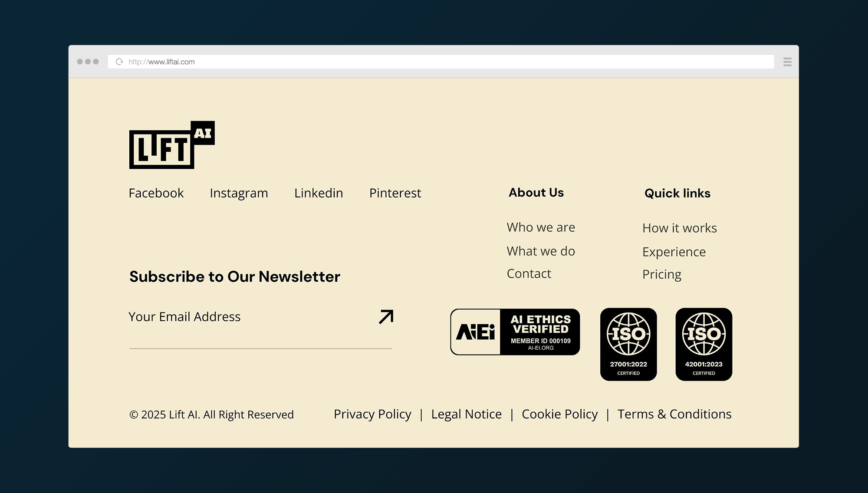Open the Facebook social link
This screenshot has height=493, width=868.
(x=156, y=193)
